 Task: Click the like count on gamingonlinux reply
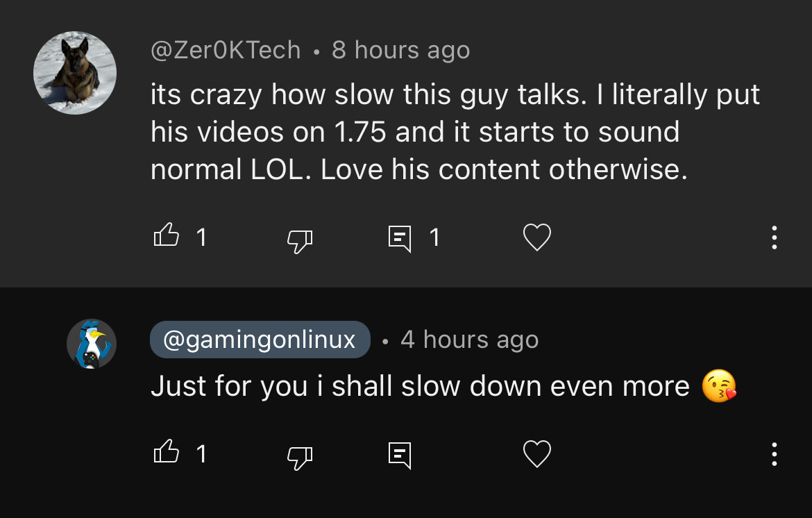[201, 454]
